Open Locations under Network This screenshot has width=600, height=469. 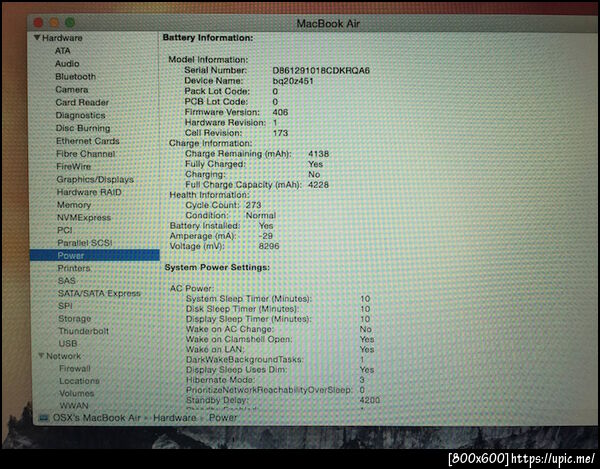click(x=79, y=381)
